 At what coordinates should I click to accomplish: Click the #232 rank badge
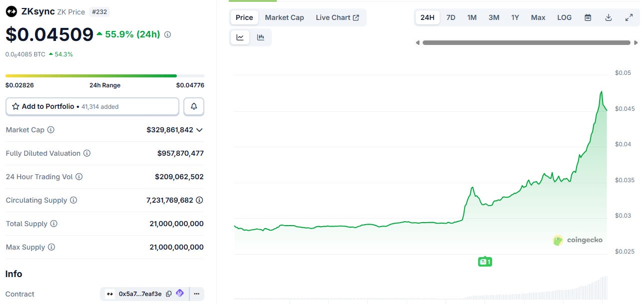100,11
